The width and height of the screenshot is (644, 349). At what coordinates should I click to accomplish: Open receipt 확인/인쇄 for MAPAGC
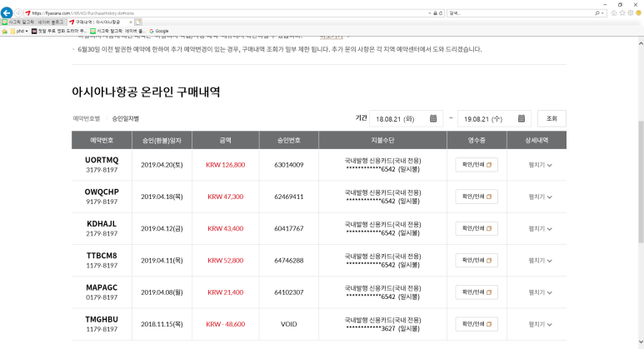click(477, 292)
